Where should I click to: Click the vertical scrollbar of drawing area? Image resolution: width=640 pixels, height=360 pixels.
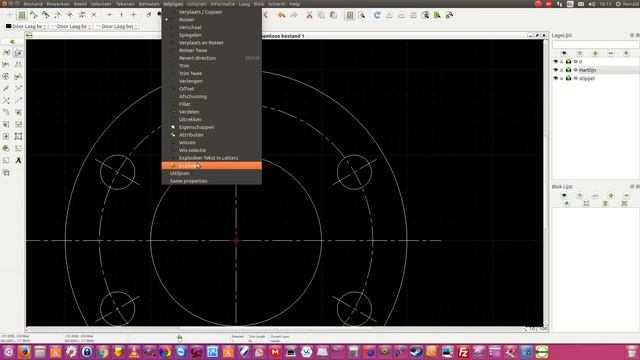coord(545,182)
